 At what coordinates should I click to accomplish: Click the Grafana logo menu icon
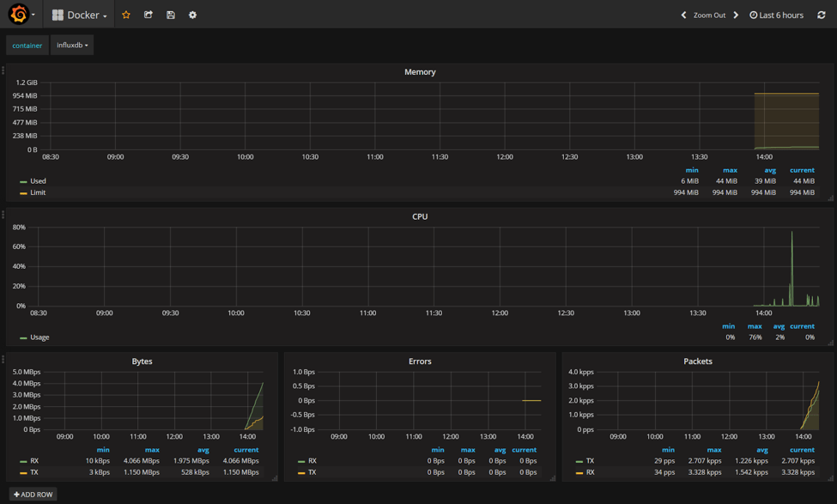click(19, 15)
